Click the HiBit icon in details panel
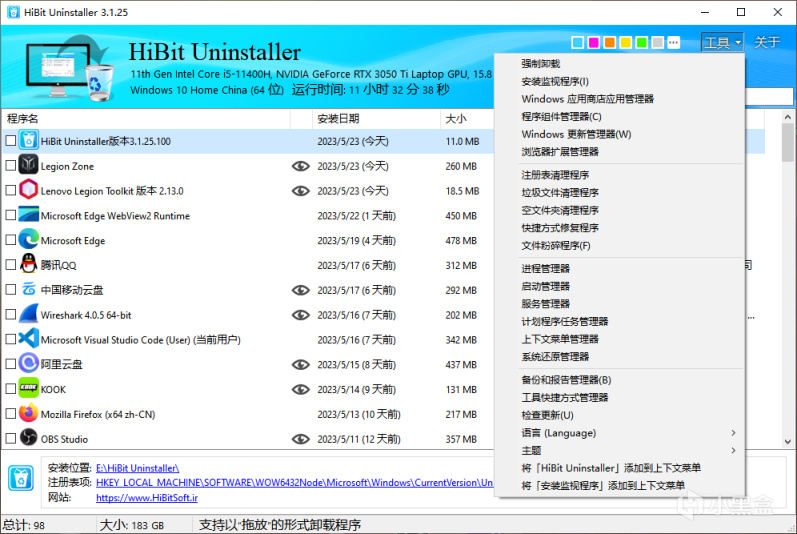 coord(21,479)
